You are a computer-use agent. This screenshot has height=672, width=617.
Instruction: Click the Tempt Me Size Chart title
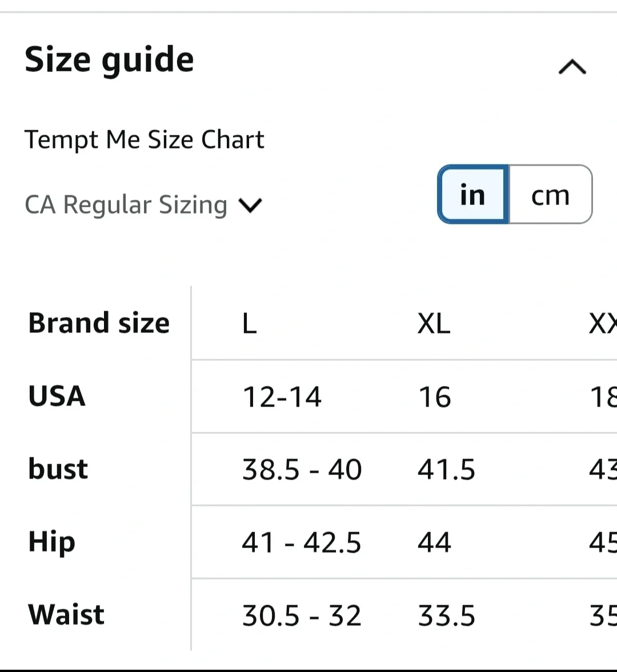point(144,140)
